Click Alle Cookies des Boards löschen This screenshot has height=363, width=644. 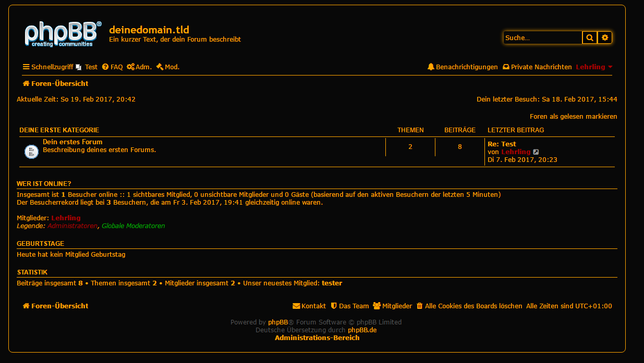click(469, 306)
